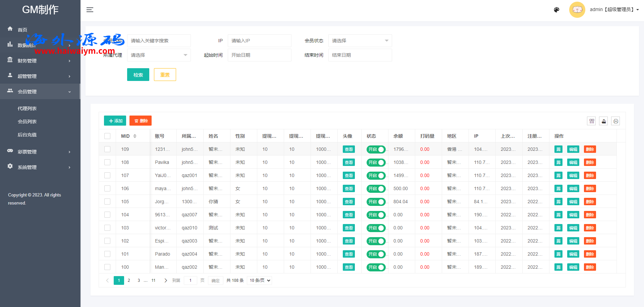The image size is (644, 307).
Task: Click the export table icon
Action: coord(604,121)
